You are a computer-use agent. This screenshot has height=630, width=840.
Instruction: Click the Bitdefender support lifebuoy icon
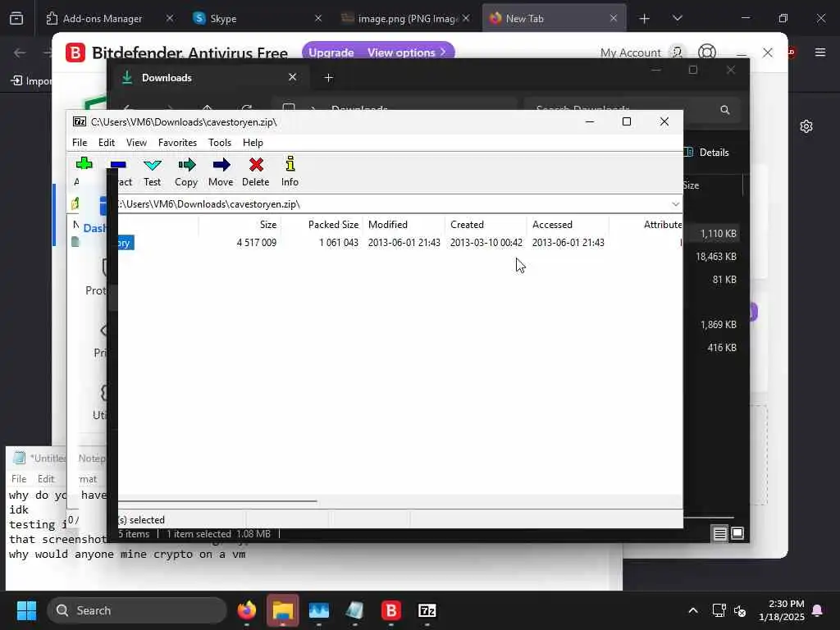pyautogui.click(x=706, y=52)
